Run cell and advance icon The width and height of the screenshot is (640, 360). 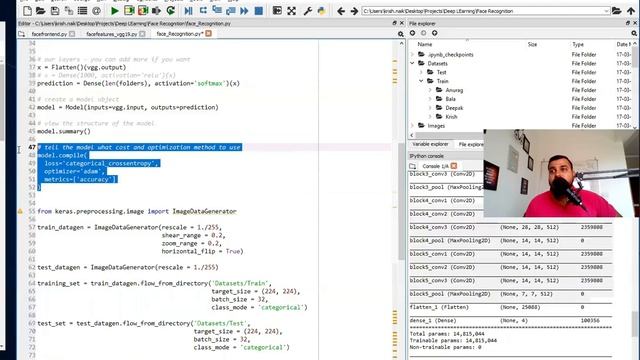click(143, 11)
